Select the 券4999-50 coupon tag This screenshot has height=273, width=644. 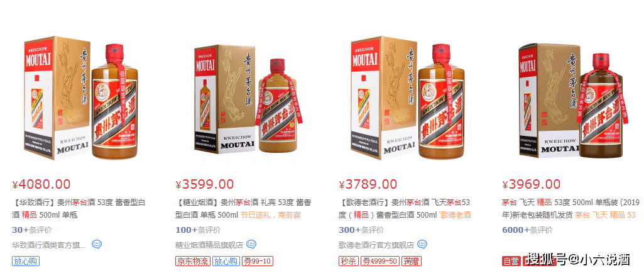click(380, 261)
